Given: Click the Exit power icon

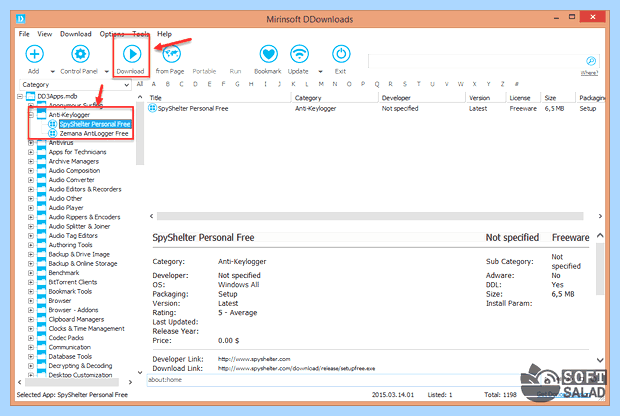Looking at the screenshot, I should [341, 54].
